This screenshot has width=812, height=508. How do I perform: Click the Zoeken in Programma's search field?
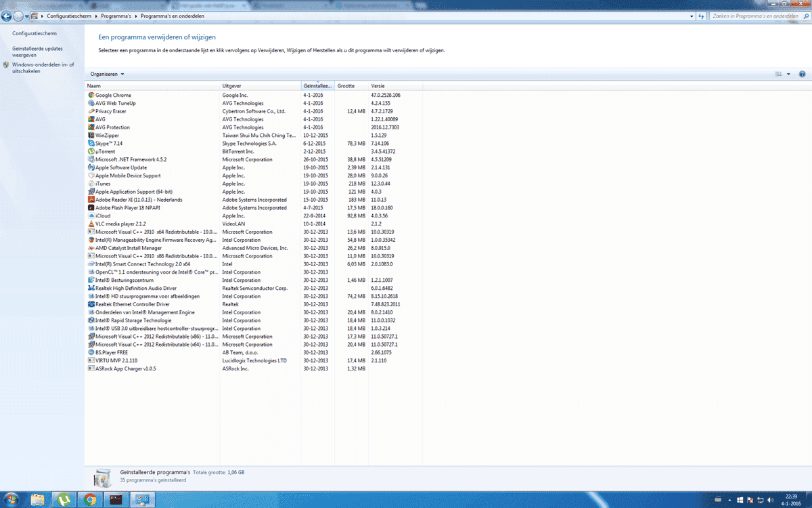(x=754, y=15)
